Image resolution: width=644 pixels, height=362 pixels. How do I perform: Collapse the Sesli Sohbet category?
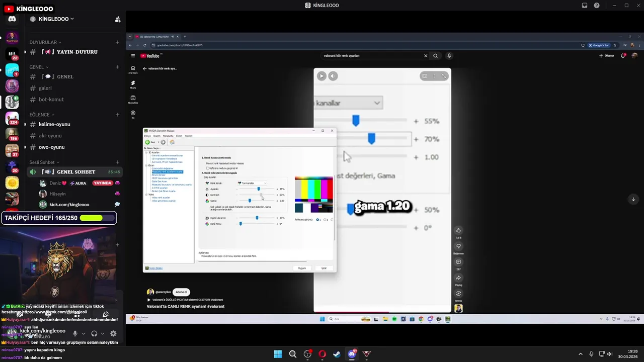[44, 162]
